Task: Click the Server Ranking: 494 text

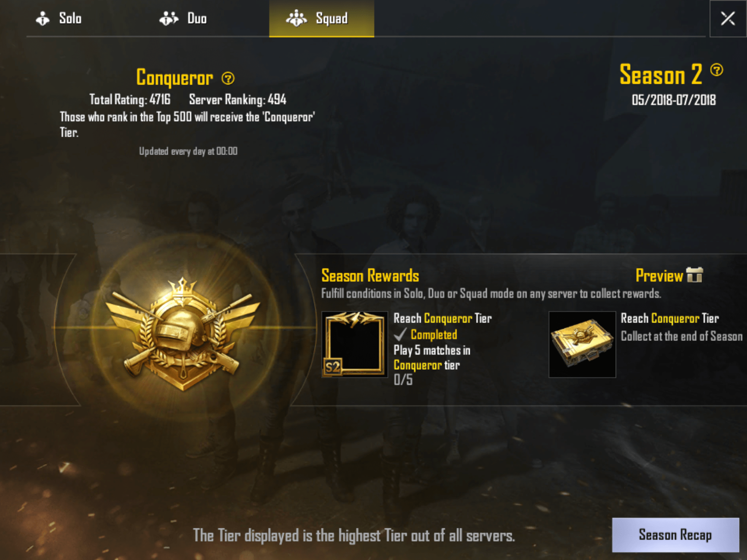Action: pos(237,100)
